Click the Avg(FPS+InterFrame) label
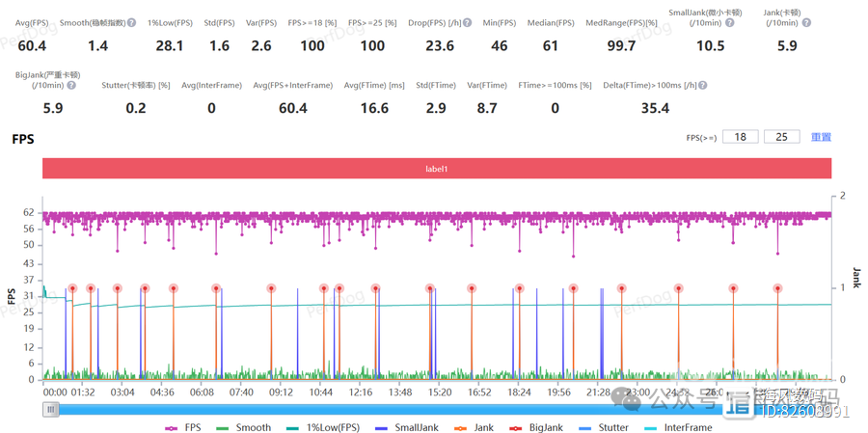This screenshot has width=868, height=433. [293, 85]
